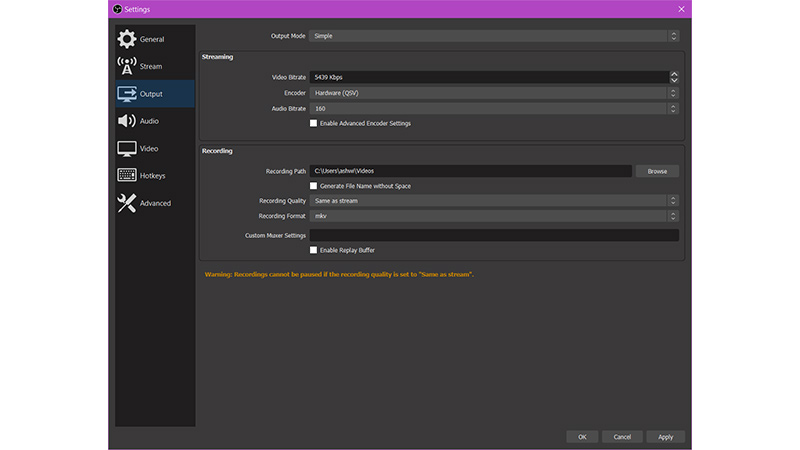Switch to the General tab label
800x450 pixels.
(x=152, y=39)
